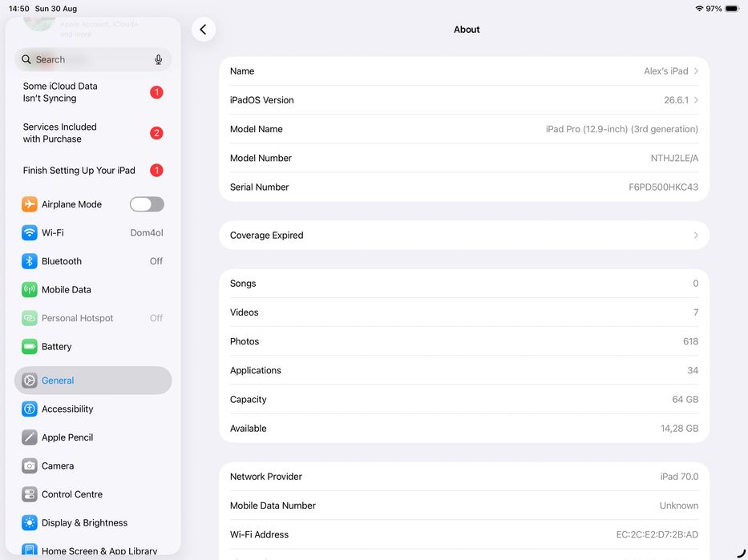Tap the Control Centre icon
Viewport: 748px width, 560px height.
[30, 494]
